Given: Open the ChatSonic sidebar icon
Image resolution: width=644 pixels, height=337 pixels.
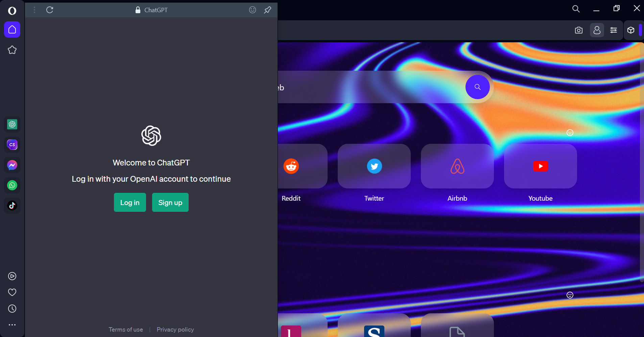Looking at the screenshot, I should 12,145.
